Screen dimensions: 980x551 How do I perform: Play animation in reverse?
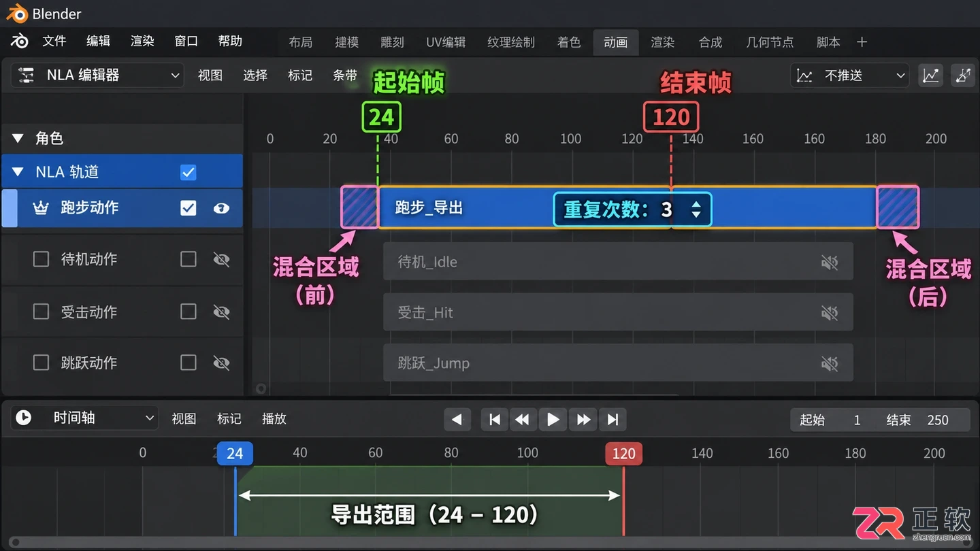tap(457, 420)
